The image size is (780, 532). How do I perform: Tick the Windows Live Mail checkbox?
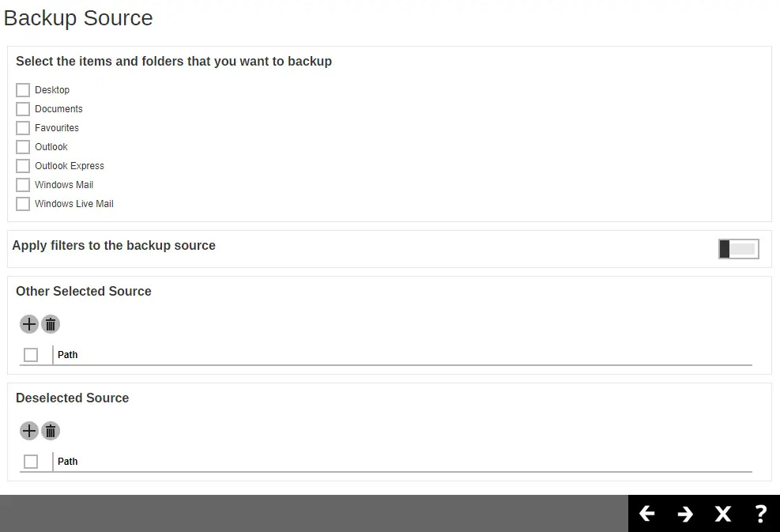(x=23, y=204)
